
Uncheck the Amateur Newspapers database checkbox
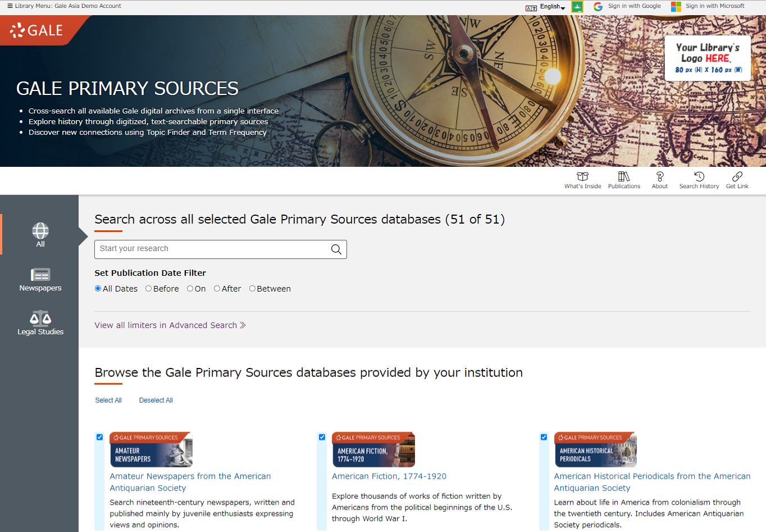[x=99, y=437]
